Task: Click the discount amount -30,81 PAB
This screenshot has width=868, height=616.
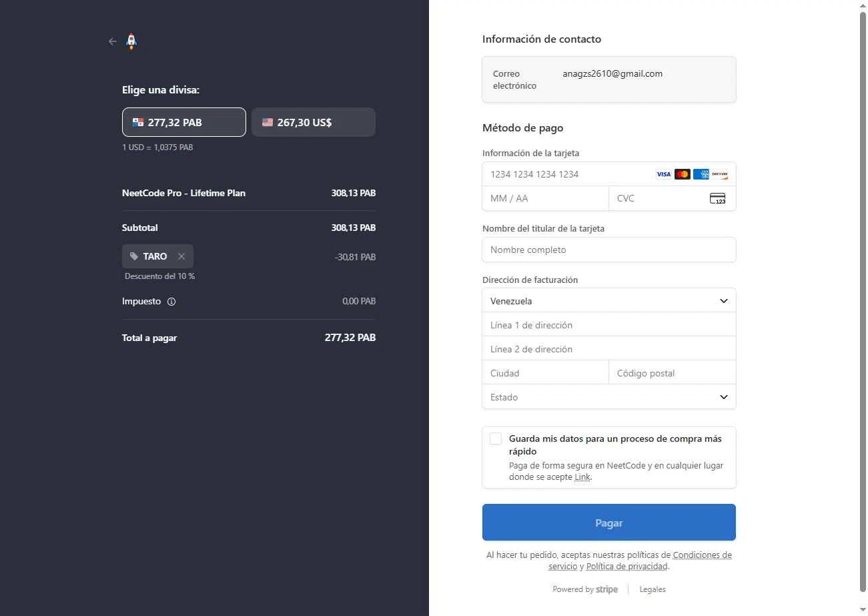Action: pyautogui.click(x=355, y=257)
